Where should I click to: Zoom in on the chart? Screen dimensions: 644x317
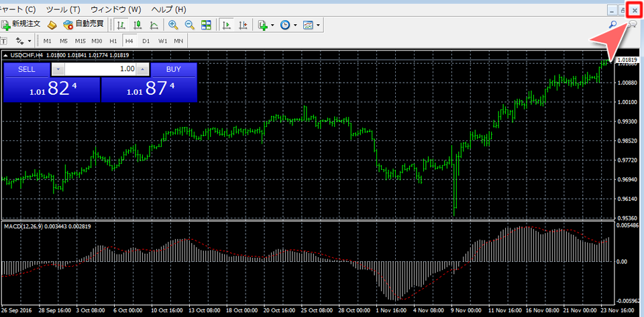[173, 25]
